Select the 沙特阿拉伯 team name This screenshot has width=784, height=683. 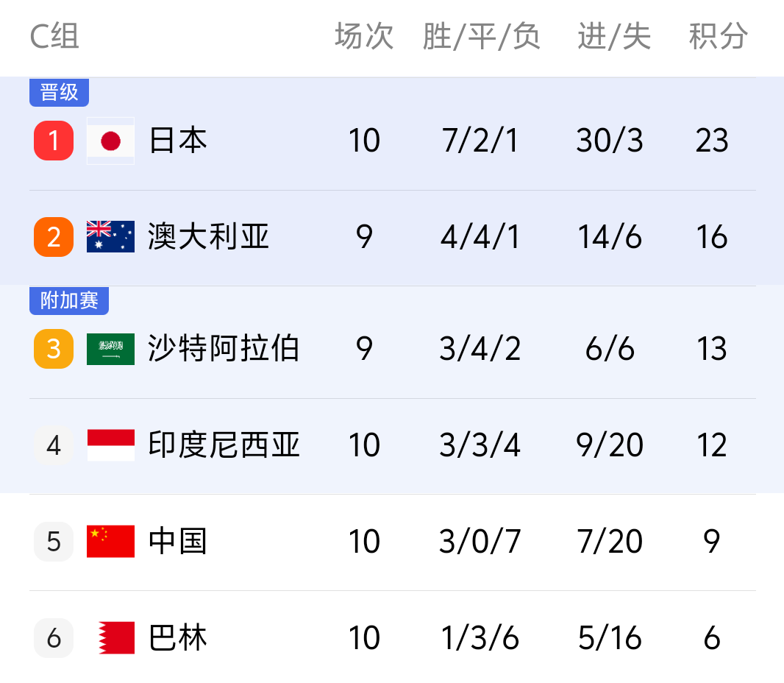point(224,349)
